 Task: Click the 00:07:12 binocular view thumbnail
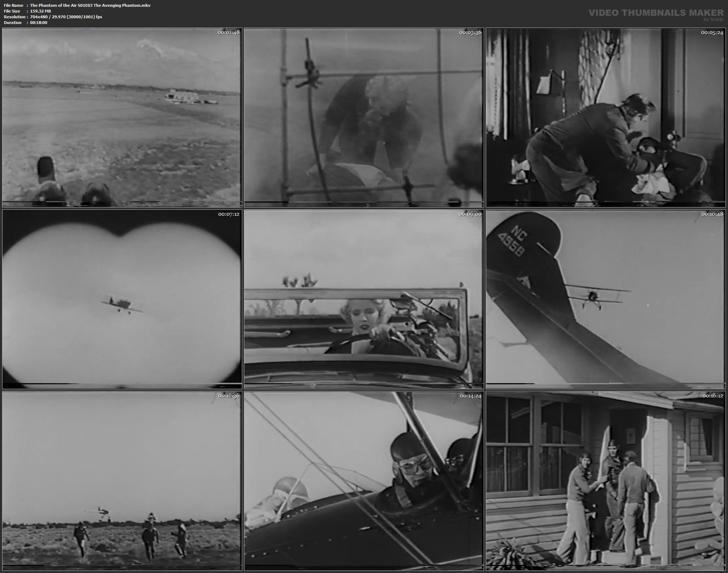122,299
